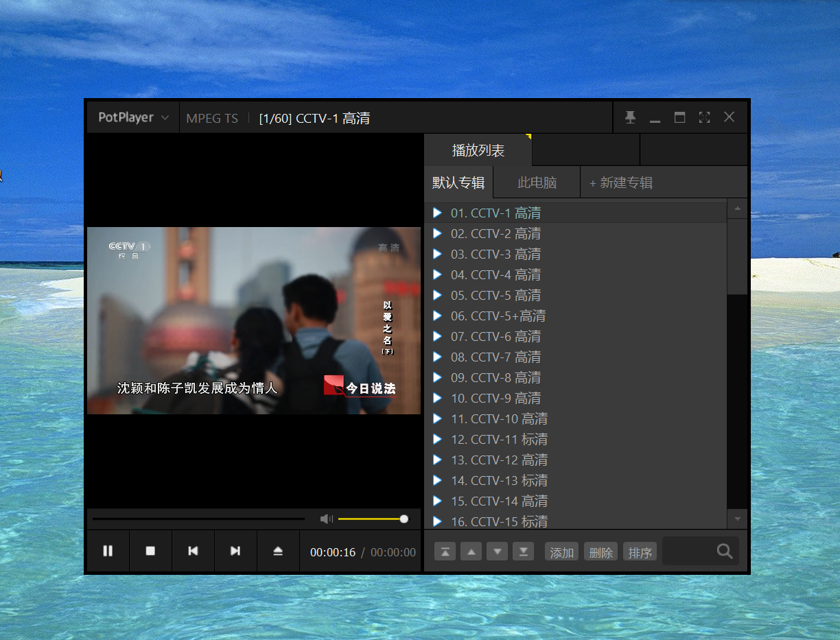Move playlist item to the top

[445, 552]
